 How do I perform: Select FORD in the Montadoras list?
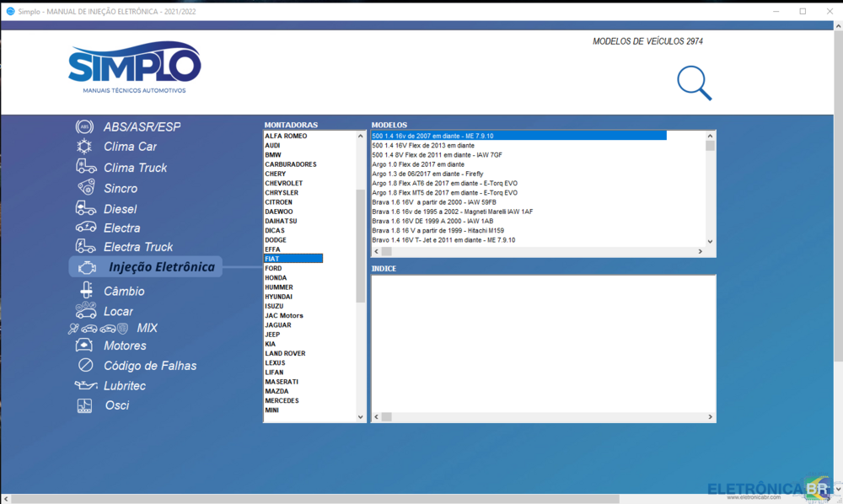pos(274,268)
